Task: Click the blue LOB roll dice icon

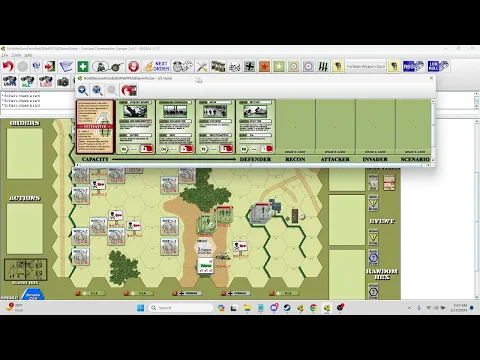Action: [438, 66]
